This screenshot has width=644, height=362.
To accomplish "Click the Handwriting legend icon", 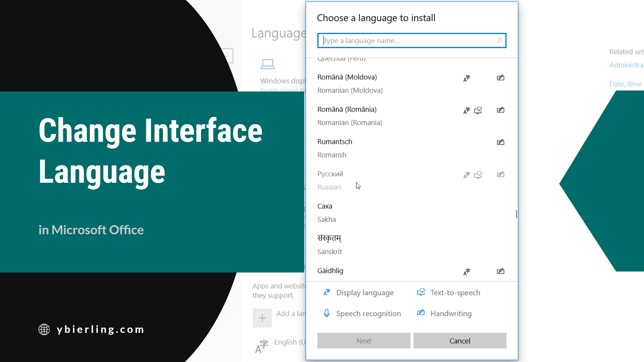I will 421,312.
